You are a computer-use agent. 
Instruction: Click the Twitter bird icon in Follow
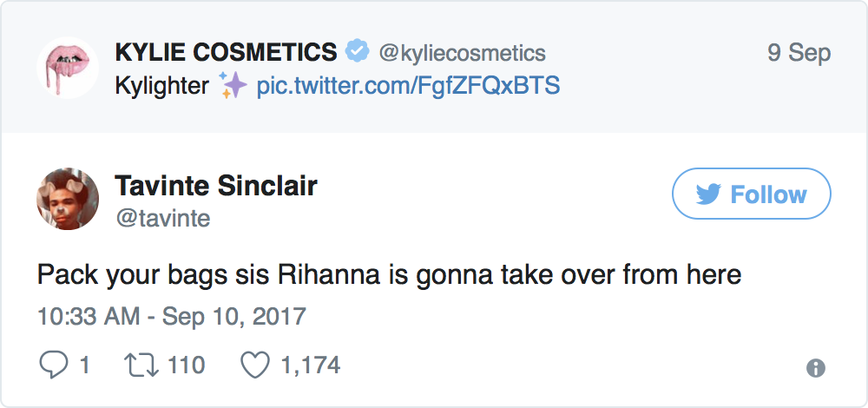point(709,194)
